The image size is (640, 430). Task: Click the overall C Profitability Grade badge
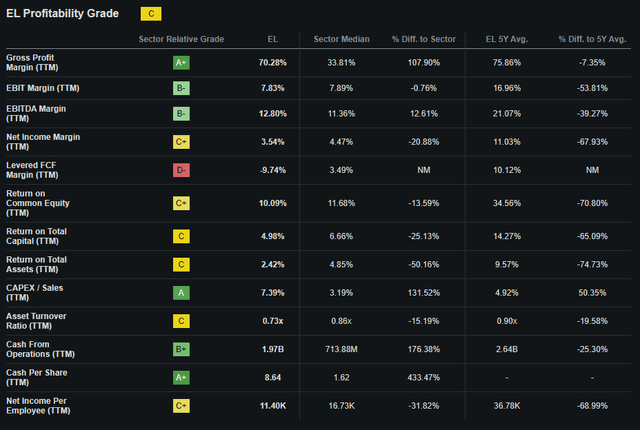coord(151,14)
